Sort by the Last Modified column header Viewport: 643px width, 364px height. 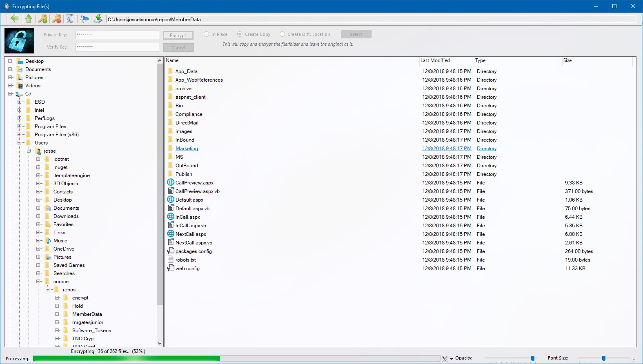click(x=447, y=60)
